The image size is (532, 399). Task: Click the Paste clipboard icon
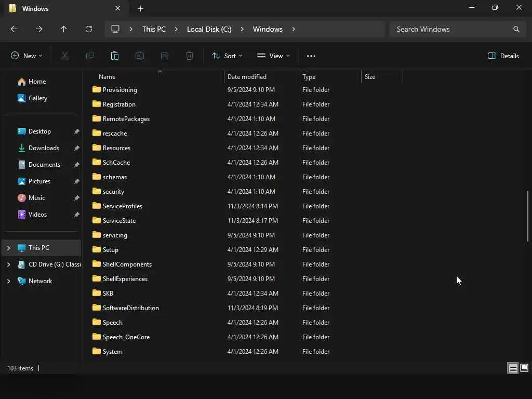pyautogui.click(x=115, y=56)
